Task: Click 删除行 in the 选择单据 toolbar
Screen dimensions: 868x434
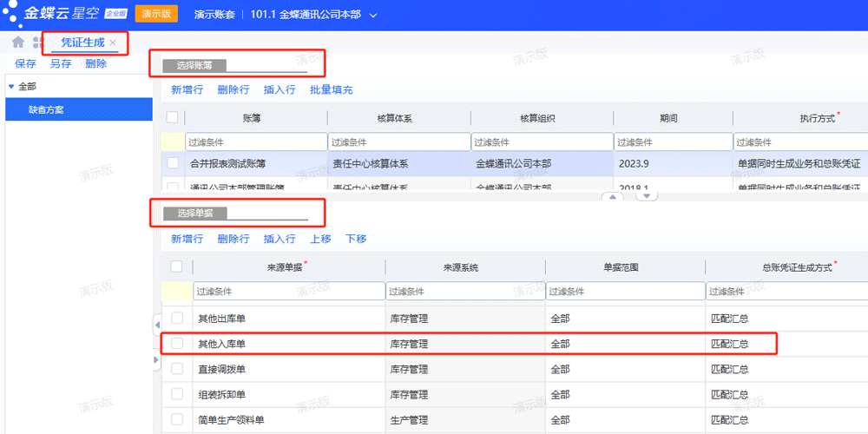Action: pos(233,239)
